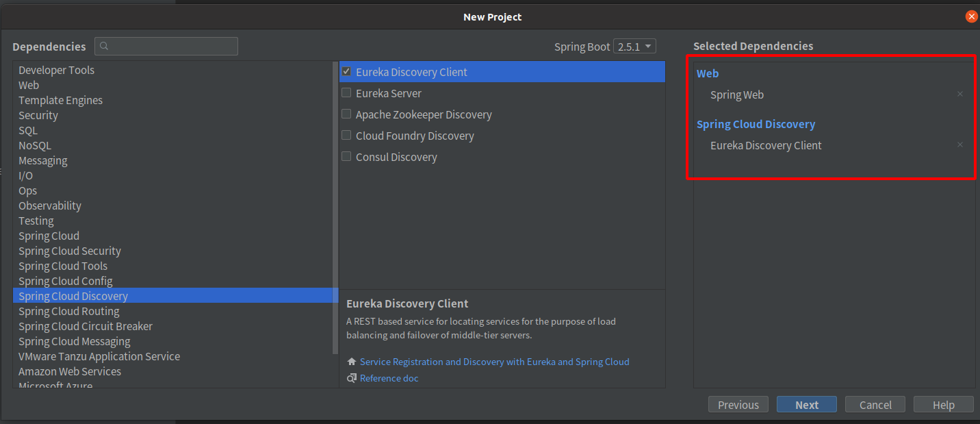Click the search magnifier icon in Dependencies field
This screenshot has width=980, height=424.
(x=104, y=47)
